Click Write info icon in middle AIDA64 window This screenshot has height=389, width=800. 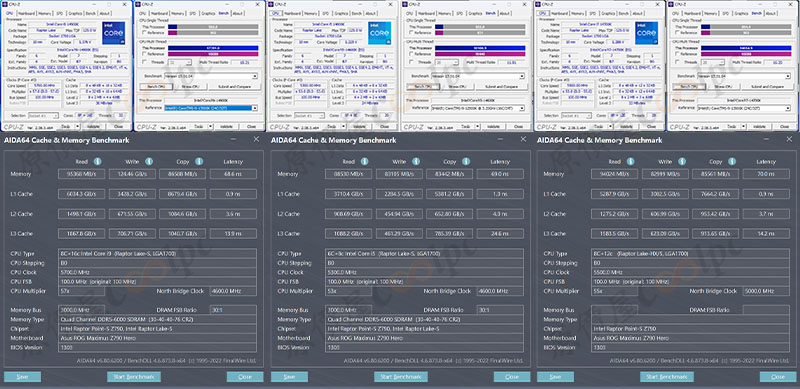(416, 161)
